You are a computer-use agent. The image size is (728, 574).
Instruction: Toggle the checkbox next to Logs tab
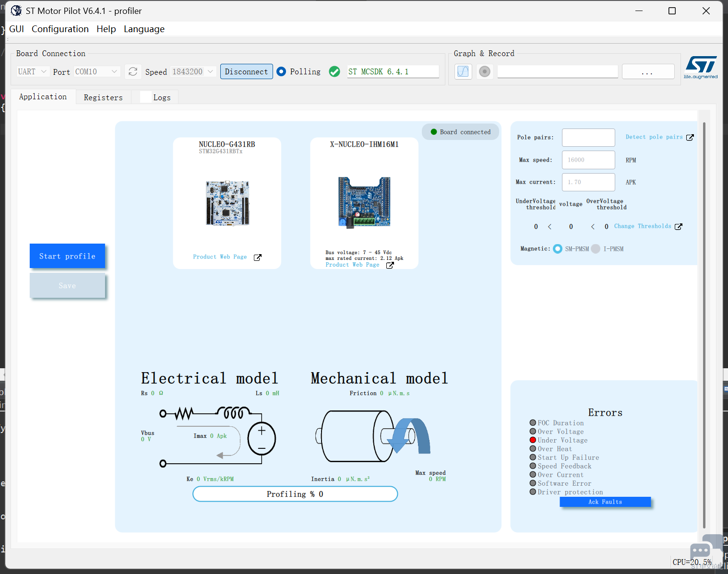(x=145, y=97)
